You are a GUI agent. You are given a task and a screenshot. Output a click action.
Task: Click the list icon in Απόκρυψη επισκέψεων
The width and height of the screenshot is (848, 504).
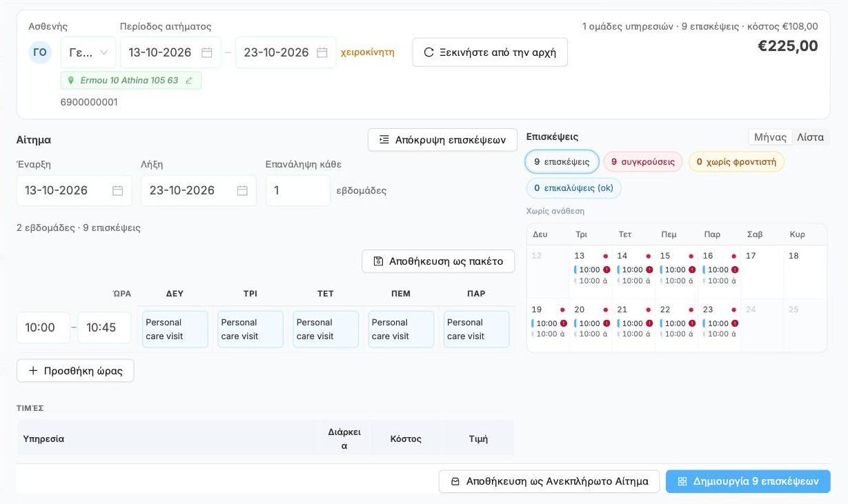pyautogui.click(x=384, y=139)
